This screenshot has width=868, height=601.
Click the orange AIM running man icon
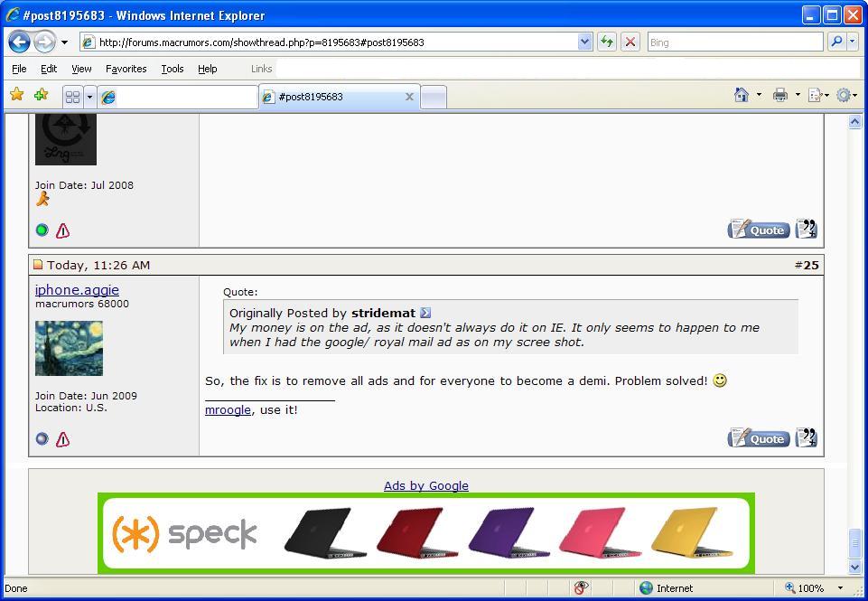point(42,199)
